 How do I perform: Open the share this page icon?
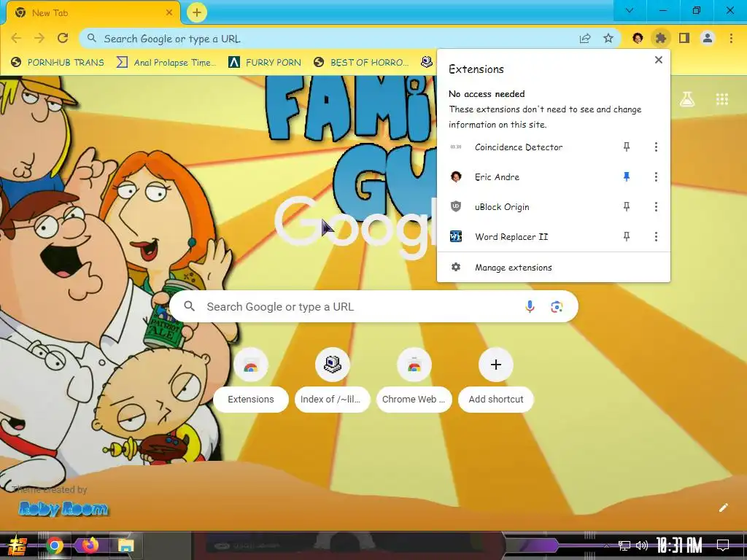[x=585, y=39]
